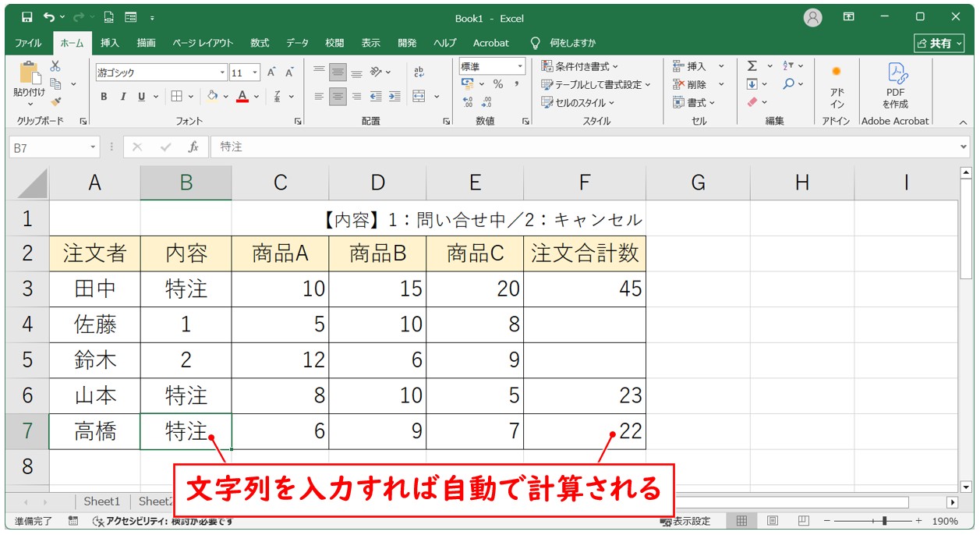Click the 表示設定 status bar button
980x535 pixels.
[x=685, y=521]
